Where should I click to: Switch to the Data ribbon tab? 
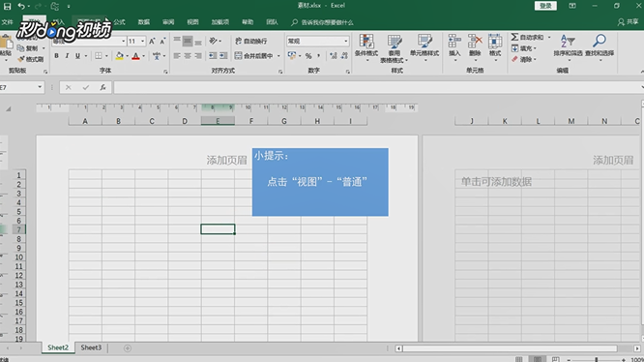[144, 22]
